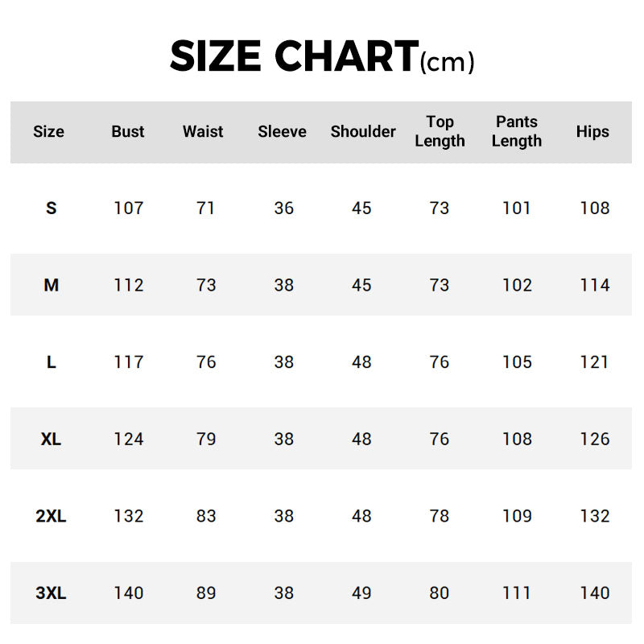The width and height of the screenshot is (644, 644).
Task: Select the hips value 114 for size M
Action: pos(595,285)
